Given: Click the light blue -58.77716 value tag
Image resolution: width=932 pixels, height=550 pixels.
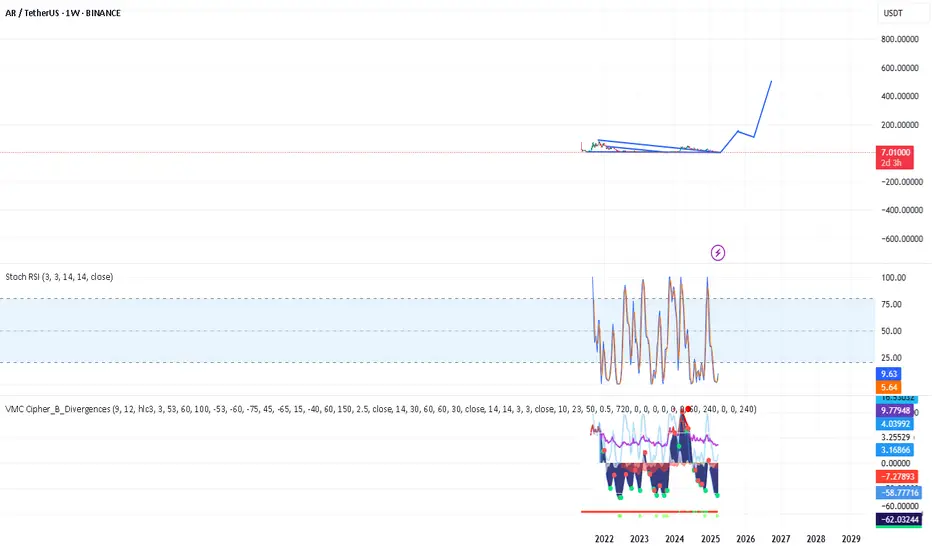Looking at the screenshot, I should pos(899,493).
